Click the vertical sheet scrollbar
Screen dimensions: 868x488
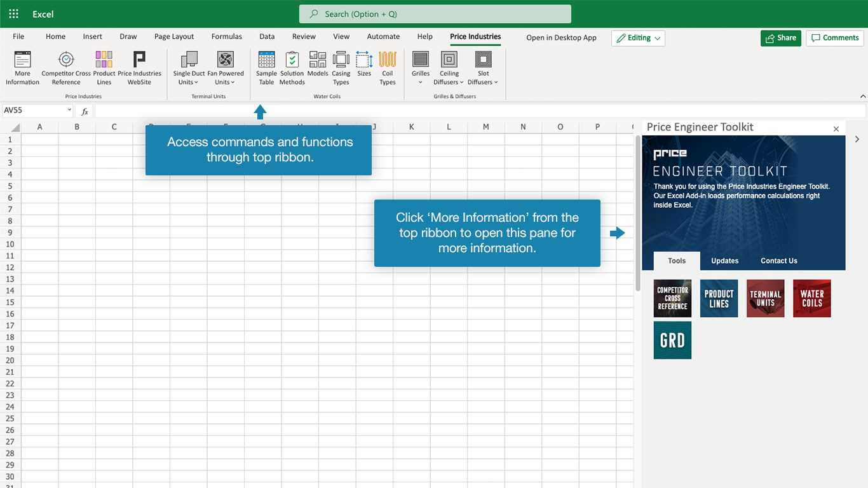(638, 213)
